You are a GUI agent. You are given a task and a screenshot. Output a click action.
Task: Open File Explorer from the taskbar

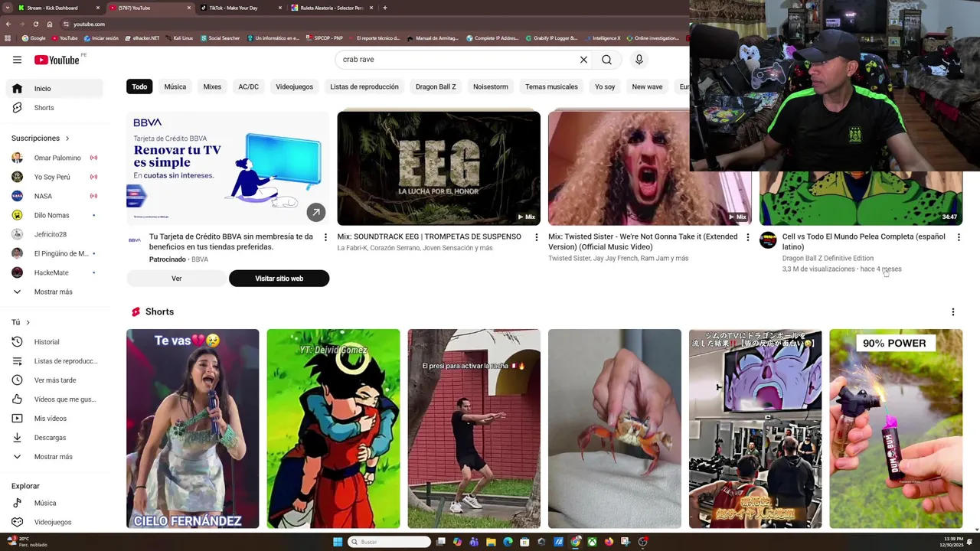tap(491, 542)
